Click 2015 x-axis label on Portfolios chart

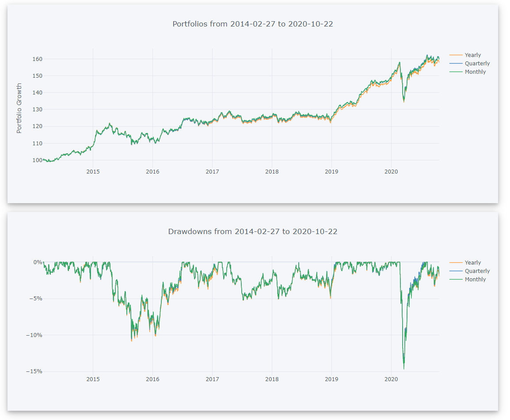(93, 171)
